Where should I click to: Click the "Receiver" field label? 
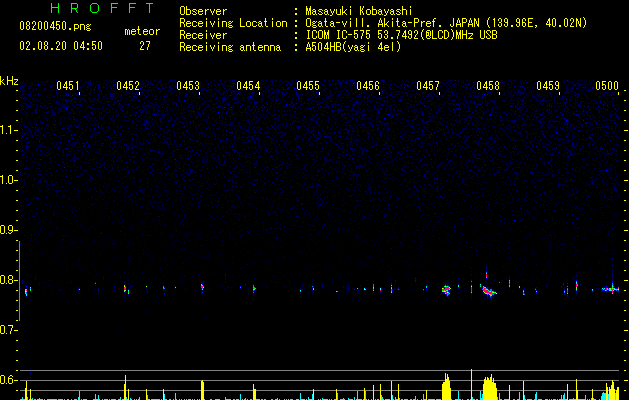point(203,35)
